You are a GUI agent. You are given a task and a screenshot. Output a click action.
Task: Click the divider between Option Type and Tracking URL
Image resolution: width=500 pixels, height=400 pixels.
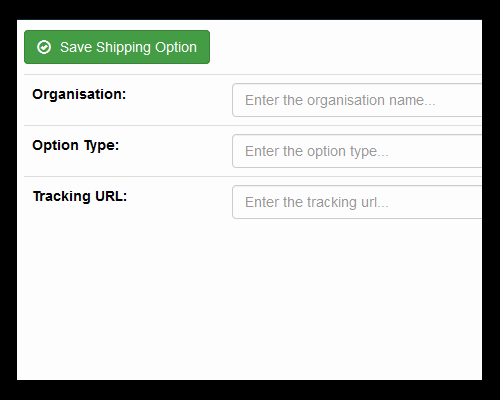click(253, 176)
